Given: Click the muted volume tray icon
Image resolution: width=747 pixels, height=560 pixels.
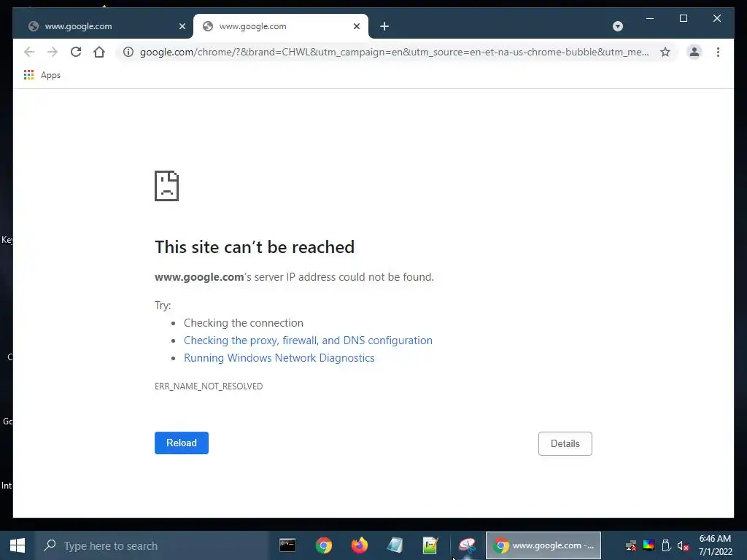Looking at the screenshot, I should point(683,545).
